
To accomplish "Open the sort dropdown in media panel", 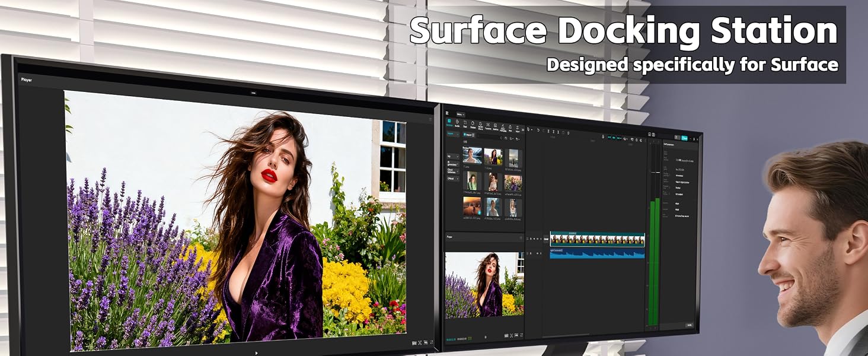I will pyautogui.click(x=511, y=138).
